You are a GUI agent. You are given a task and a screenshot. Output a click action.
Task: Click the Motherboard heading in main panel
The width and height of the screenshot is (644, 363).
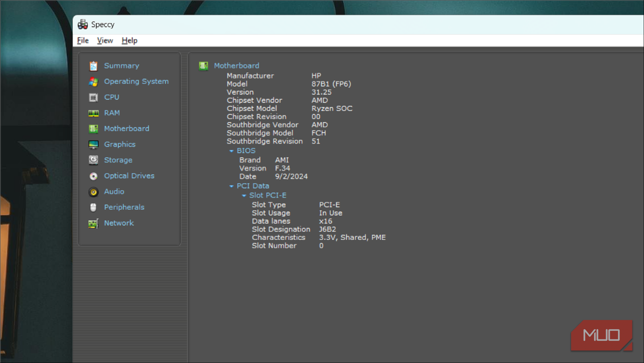click(x=236, y=66)
